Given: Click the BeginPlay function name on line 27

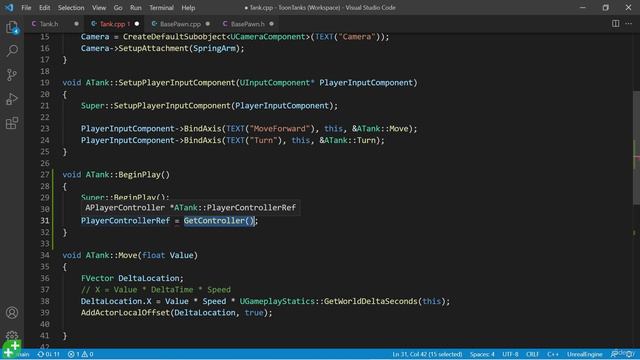Looking at the screenshot, I should click(x=139, y=175).
